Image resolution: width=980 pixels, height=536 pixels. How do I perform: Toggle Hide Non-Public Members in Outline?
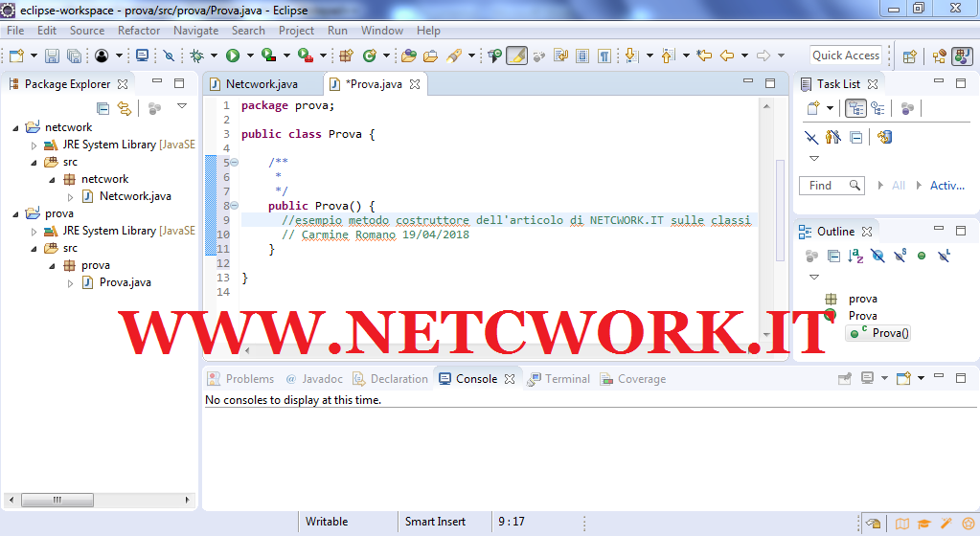(x=922, y=256)
